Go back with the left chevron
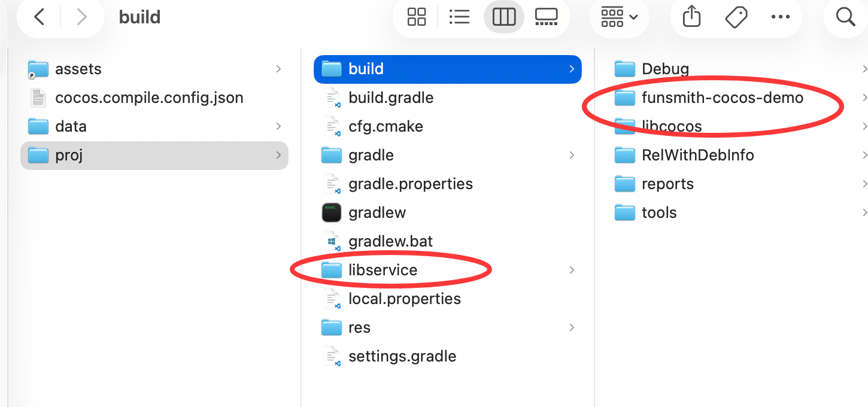Screen dimensions: 868x407 click(40, 17)
